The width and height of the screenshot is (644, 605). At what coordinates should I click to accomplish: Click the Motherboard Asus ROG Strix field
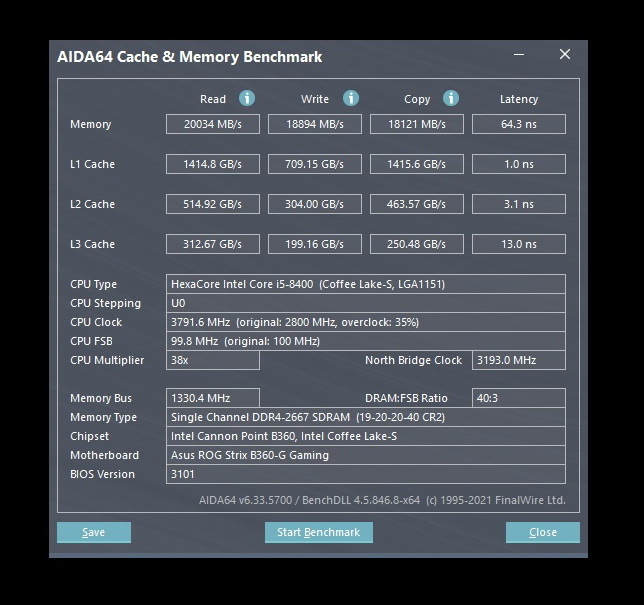point(365,455)
